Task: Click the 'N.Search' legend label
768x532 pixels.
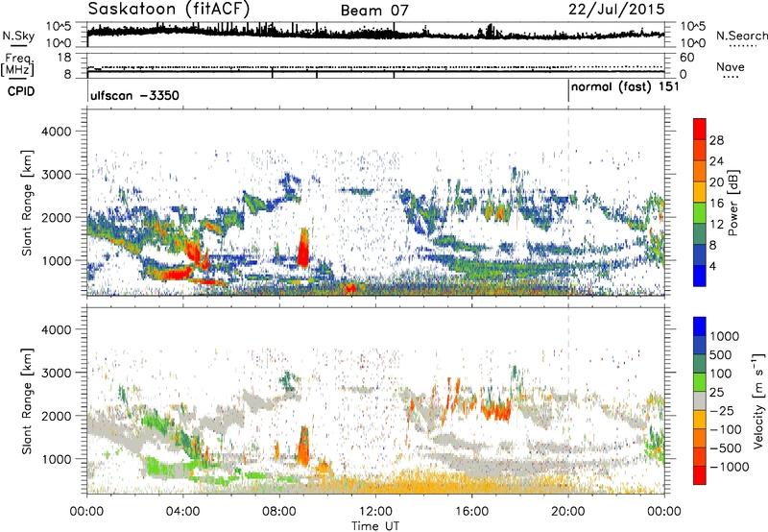Action: (741, 36)
